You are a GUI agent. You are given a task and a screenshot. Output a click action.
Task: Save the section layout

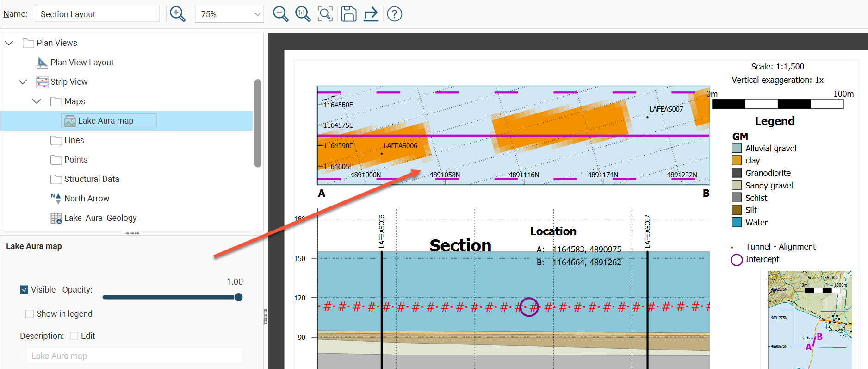[348, 14]
